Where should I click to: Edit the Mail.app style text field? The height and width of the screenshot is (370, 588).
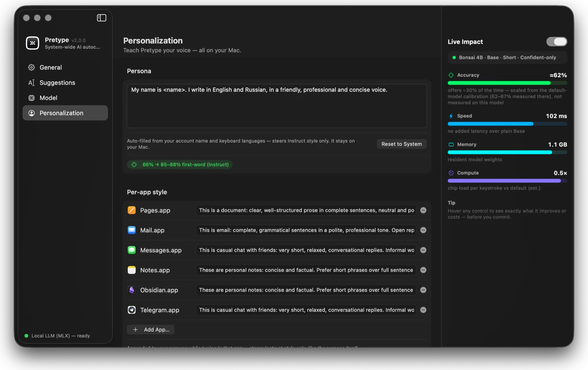(x=306, y=230)
